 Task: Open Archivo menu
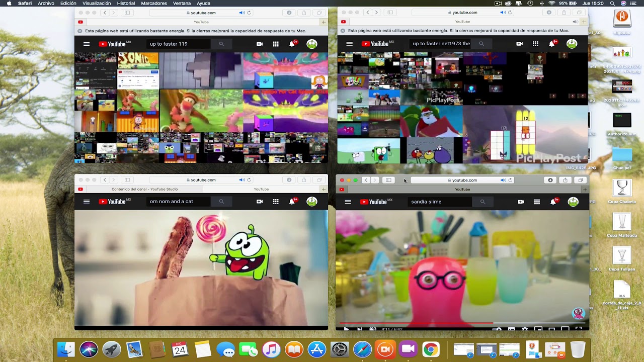point(46,4)
